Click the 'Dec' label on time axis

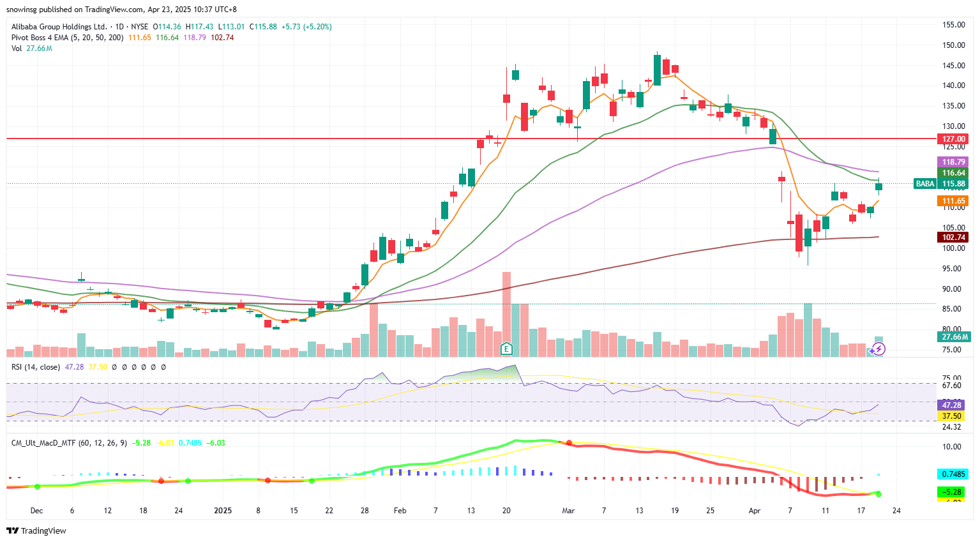point(36,511)
